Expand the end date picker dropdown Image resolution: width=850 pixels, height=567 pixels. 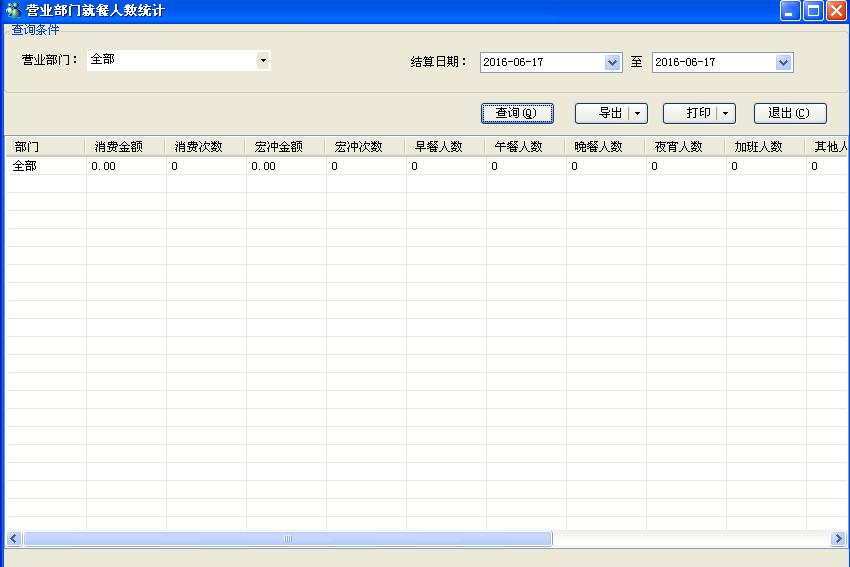click(783, 62)
